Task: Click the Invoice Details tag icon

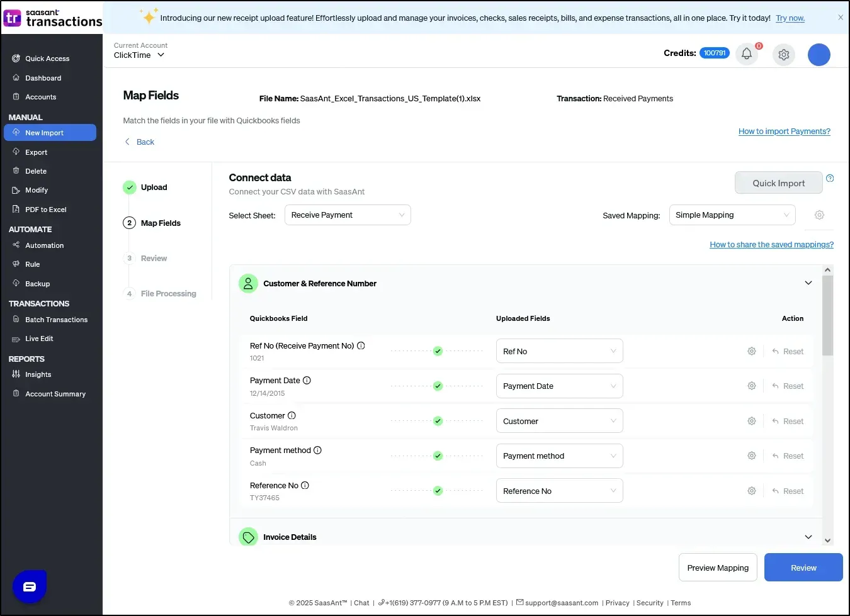Action: pos(248,537)
